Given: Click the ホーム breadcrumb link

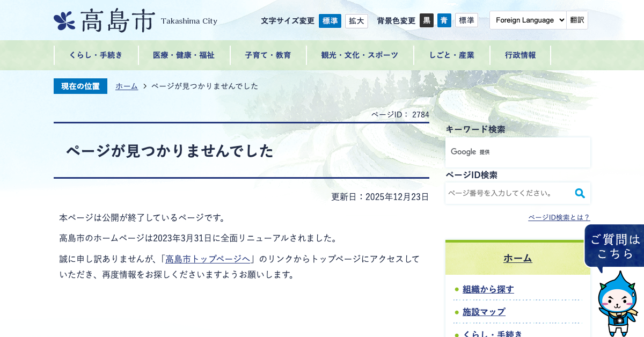Looking at the screenshot, I should pyautogui.click(x=127, y=86).
